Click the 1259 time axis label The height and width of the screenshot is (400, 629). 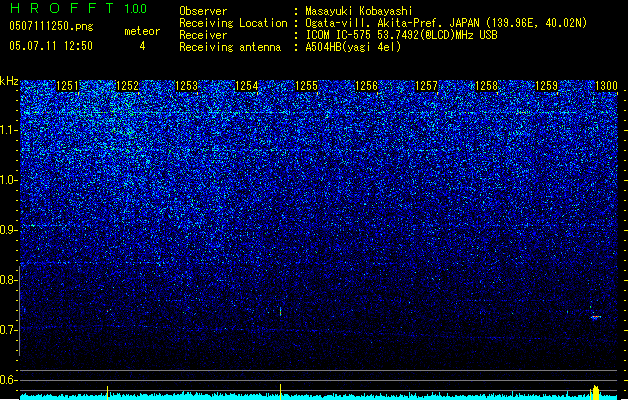click(546, 86)
